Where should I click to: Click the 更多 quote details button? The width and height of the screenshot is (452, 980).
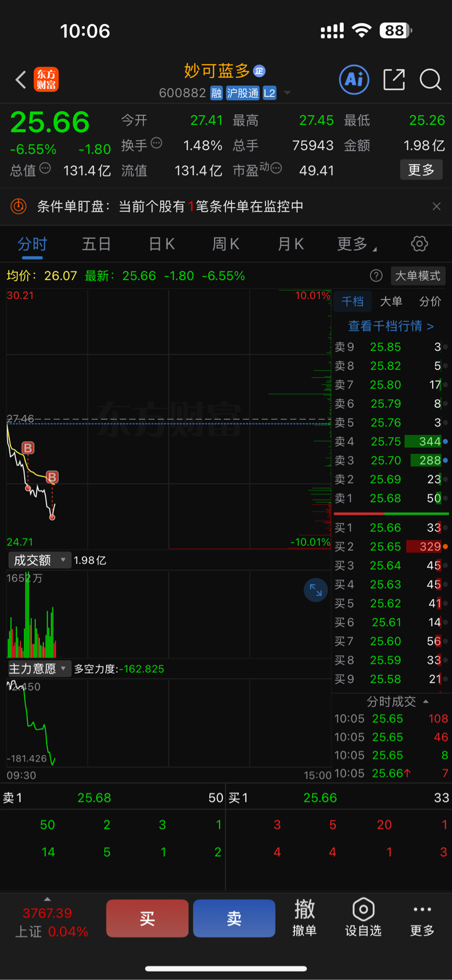click(421, 170)
